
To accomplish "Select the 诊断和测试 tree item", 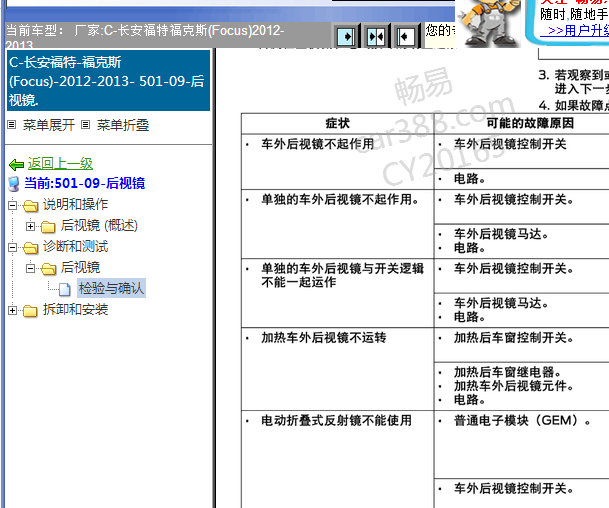I will (75, 246).
